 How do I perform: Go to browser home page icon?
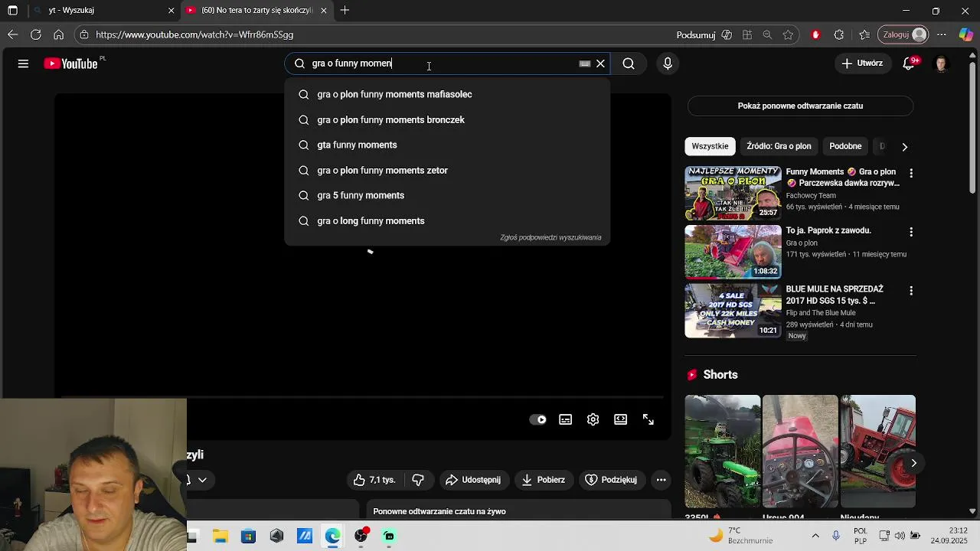59,34
